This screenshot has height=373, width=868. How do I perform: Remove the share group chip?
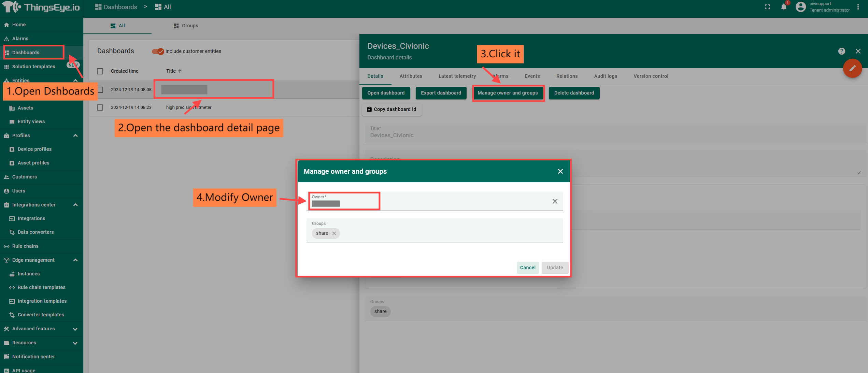coord(334,233)
